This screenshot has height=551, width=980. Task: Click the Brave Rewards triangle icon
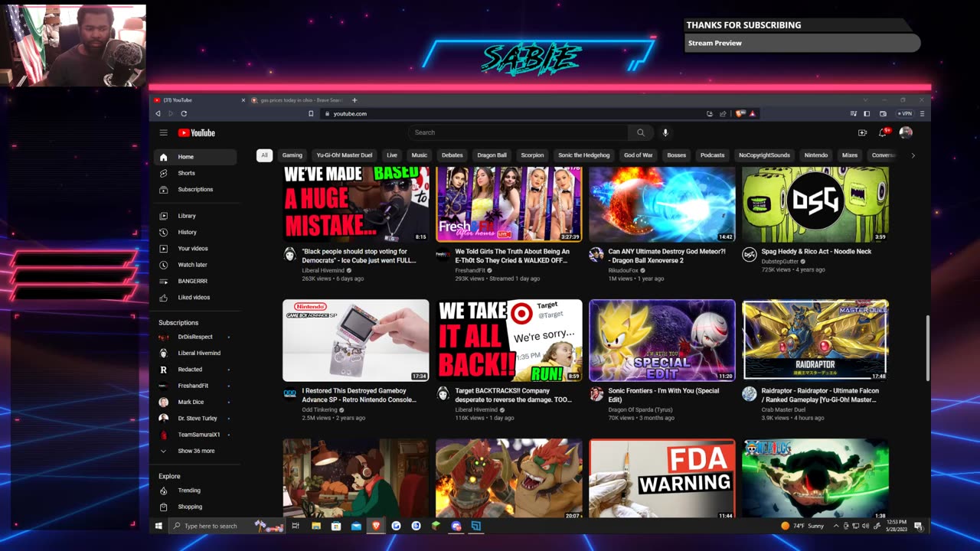point(753,113)
